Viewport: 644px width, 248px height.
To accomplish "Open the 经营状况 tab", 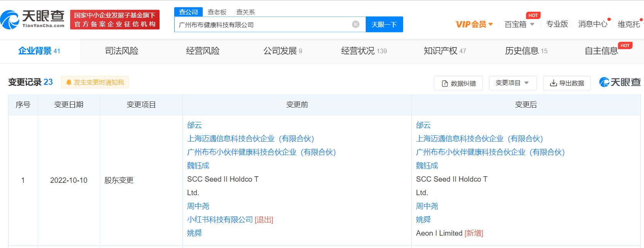I will point(364,51).
